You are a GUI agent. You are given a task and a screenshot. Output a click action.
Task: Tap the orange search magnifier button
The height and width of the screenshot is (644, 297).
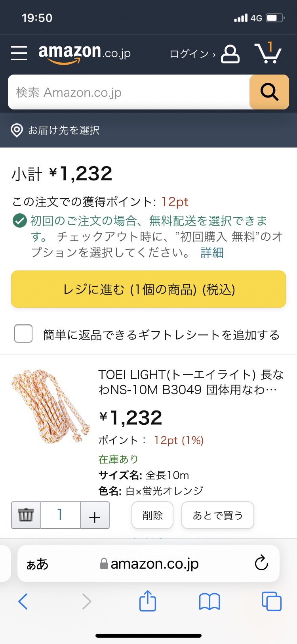point(269,92)
